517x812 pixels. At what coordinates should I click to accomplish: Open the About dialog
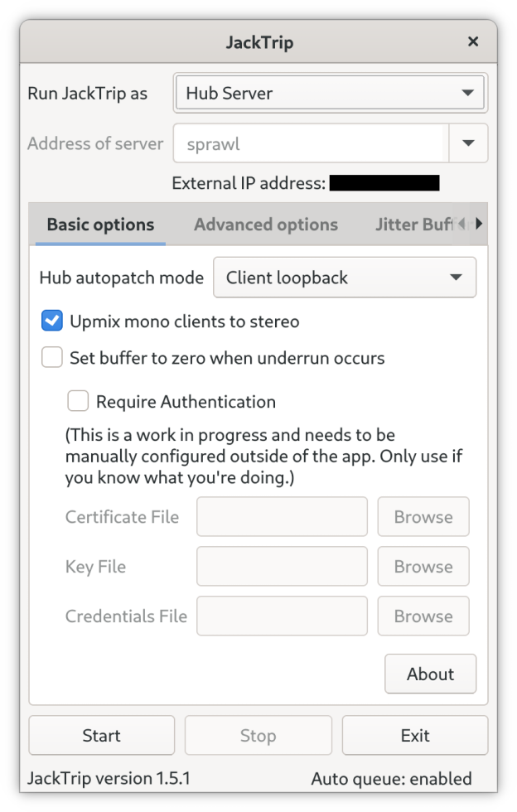click(x=430, y=674)
